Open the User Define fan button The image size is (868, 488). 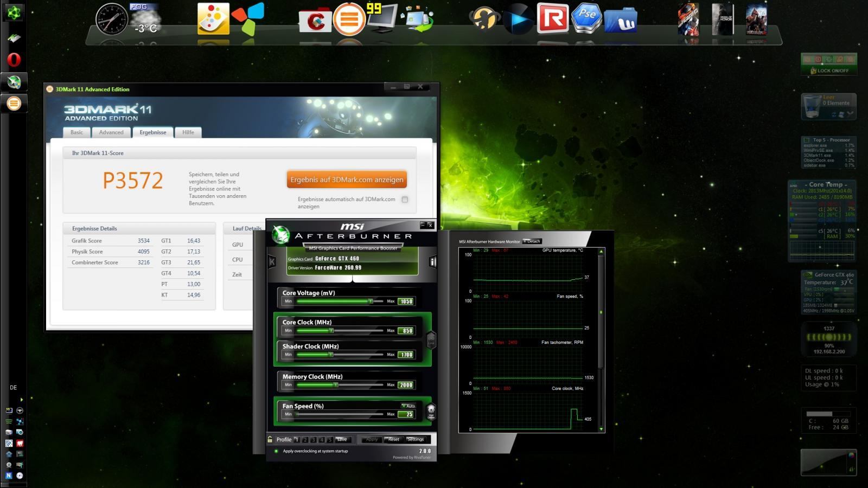[431, 411]
